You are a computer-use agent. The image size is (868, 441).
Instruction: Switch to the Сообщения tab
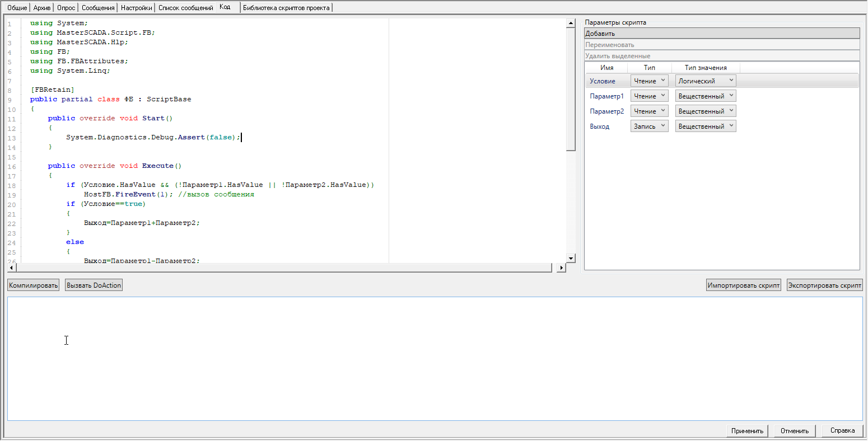98,8
